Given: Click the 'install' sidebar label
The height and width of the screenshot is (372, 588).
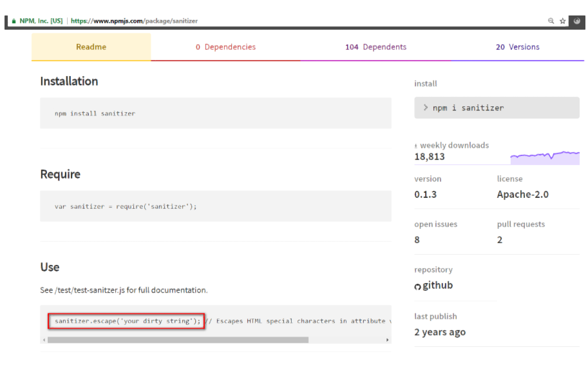Looking at the screenshot, I should [426, 84].
